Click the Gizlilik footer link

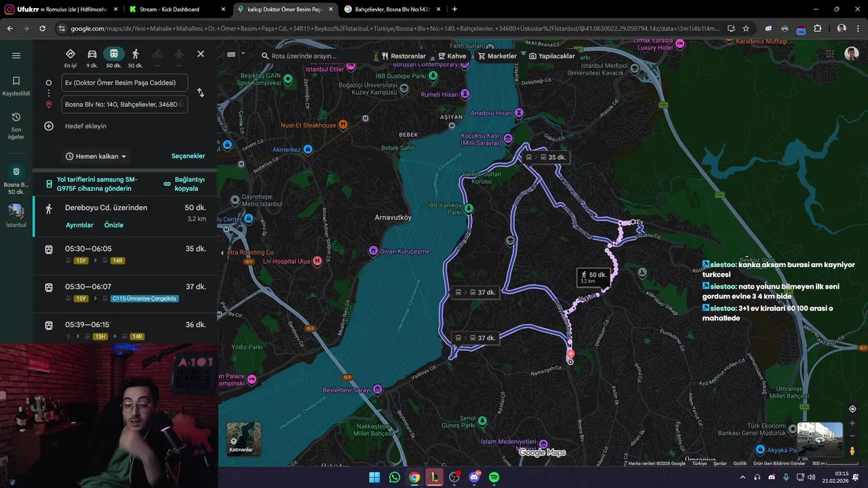tap(740, 464)
